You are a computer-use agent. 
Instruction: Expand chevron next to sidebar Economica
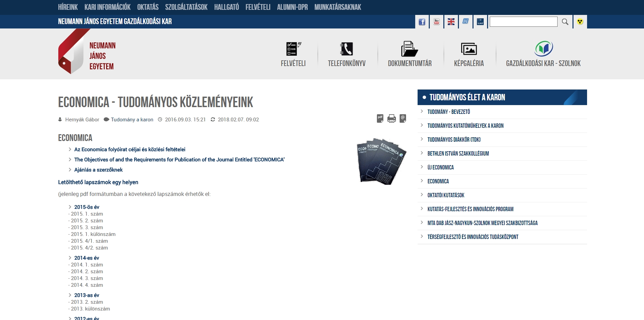[x=422, y=181]
